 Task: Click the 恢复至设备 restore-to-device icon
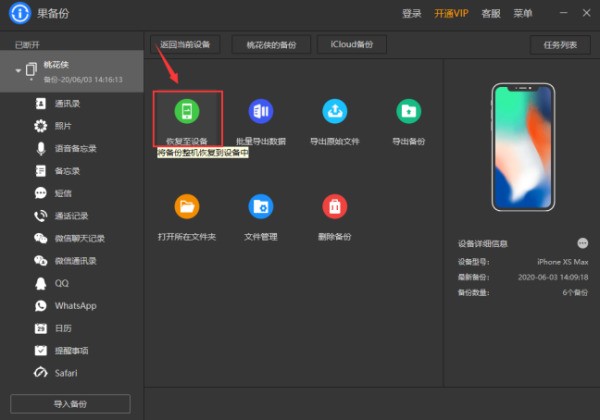coord(187,111)
